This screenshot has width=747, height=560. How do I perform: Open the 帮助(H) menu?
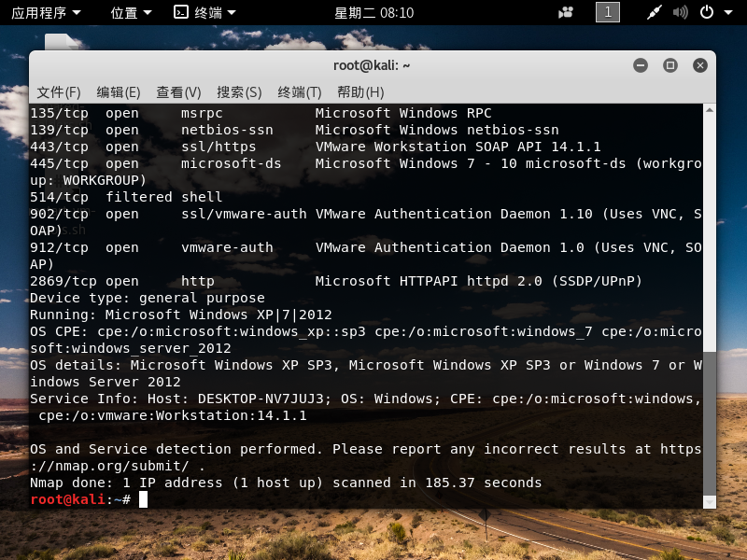(360, 91)
